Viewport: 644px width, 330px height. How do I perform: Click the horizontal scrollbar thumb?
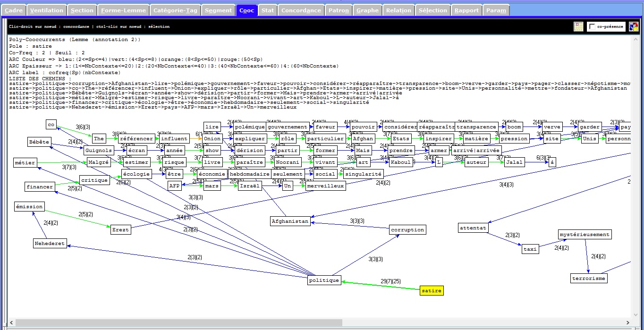tap(178, 322)
